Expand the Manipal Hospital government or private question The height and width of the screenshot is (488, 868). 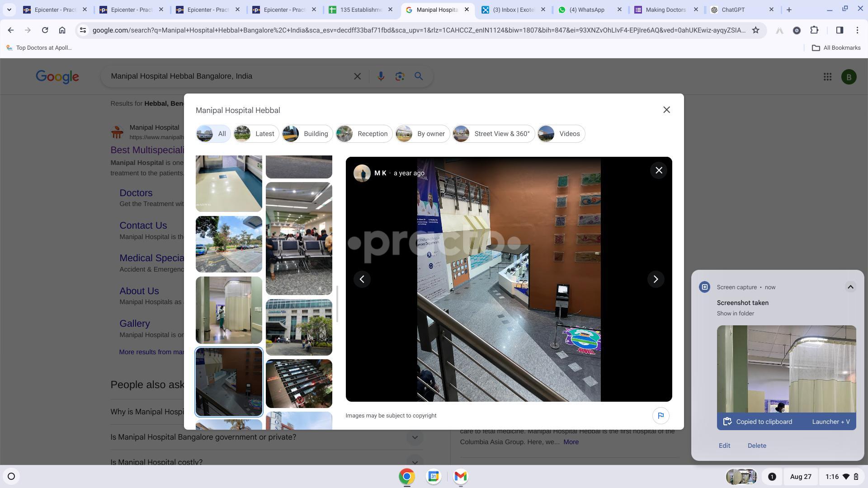pyautogui.click(x=415, y=437)
